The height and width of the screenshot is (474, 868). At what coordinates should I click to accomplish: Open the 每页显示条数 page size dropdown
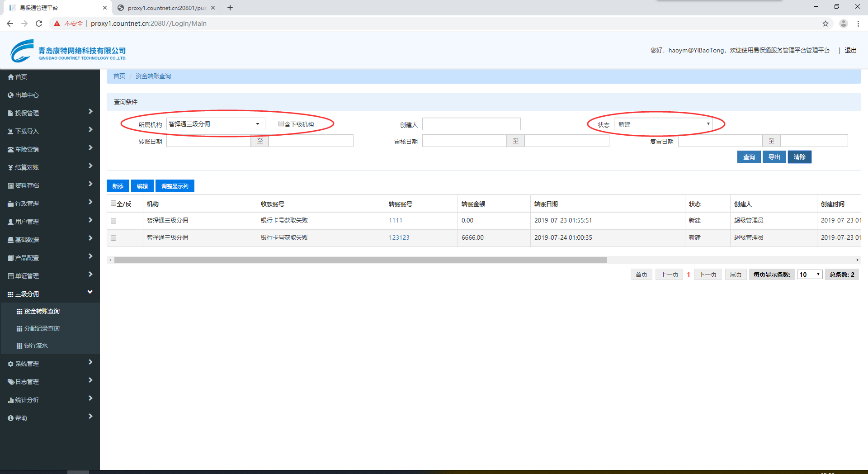(809, 275)
